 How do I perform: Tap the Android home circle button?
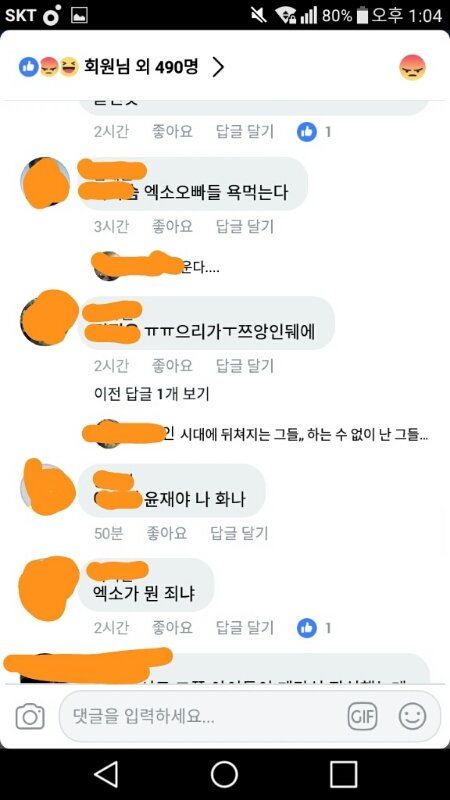point(224,774)
